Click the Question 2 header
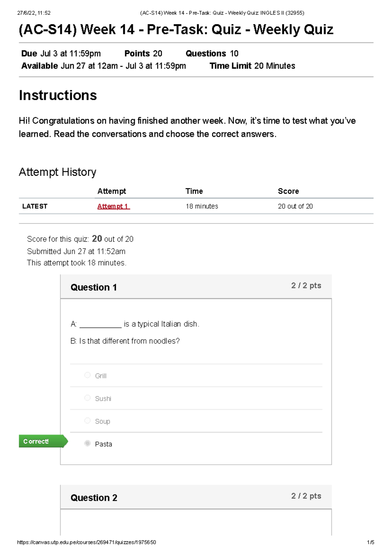Image resolution: width=392 pixels, height=555 pixels. (94, 498)
